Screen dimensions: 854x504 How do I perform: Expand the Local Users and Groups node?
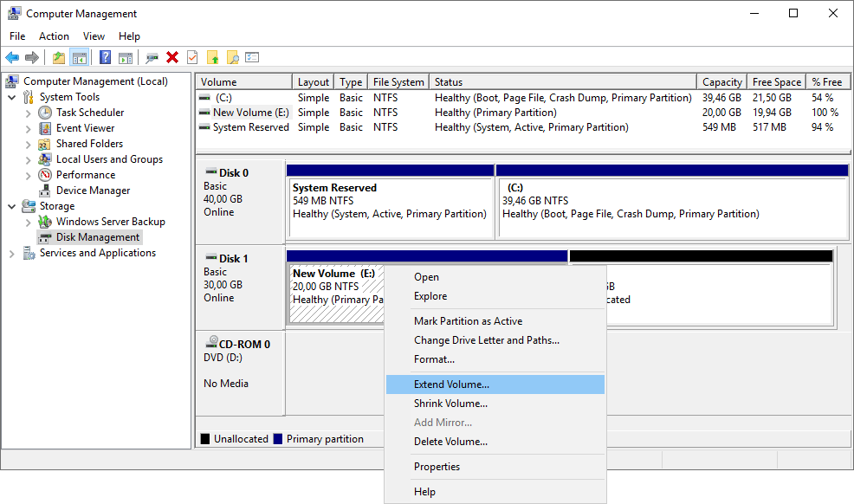29,160
